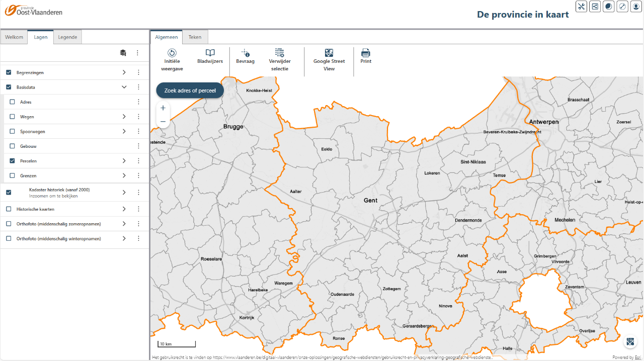Viewport: 644px width, 361px height.
Task: Enable the Gebouw layer checkbox
Action: tap(13, 146)
